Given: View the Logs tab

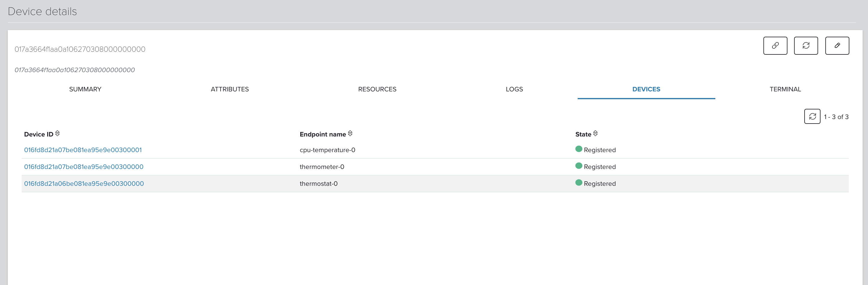Looking at the screenshot, I should tap(514, 89).
